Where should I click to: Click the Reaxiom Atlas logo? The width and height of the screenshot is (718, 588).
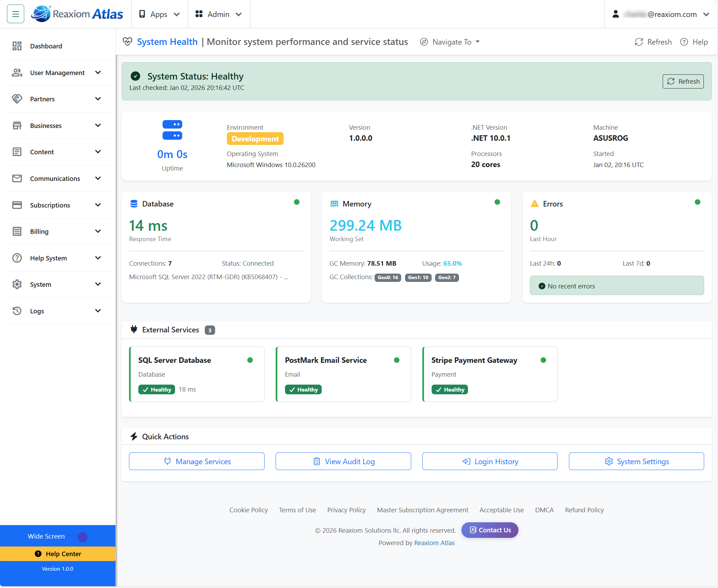point(77,14)
